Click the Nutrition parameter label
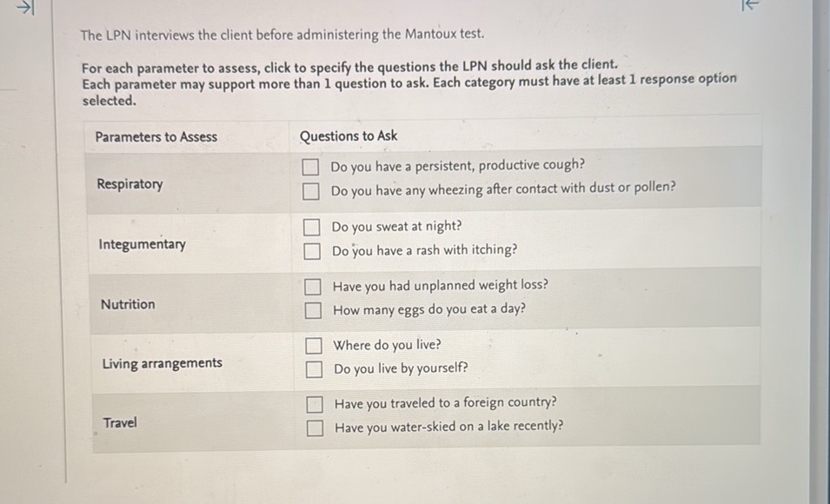 (127, 304)
